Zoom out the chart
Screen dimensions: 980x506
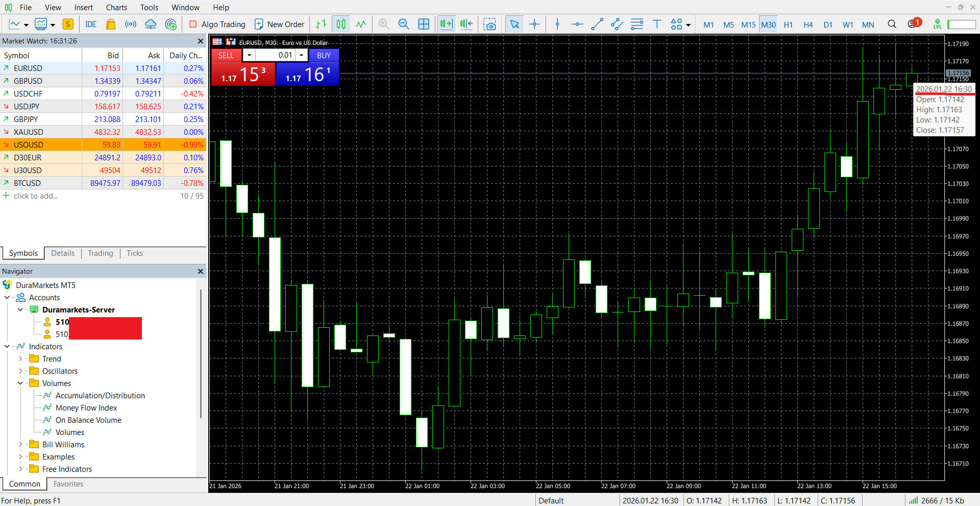(403, 24)
